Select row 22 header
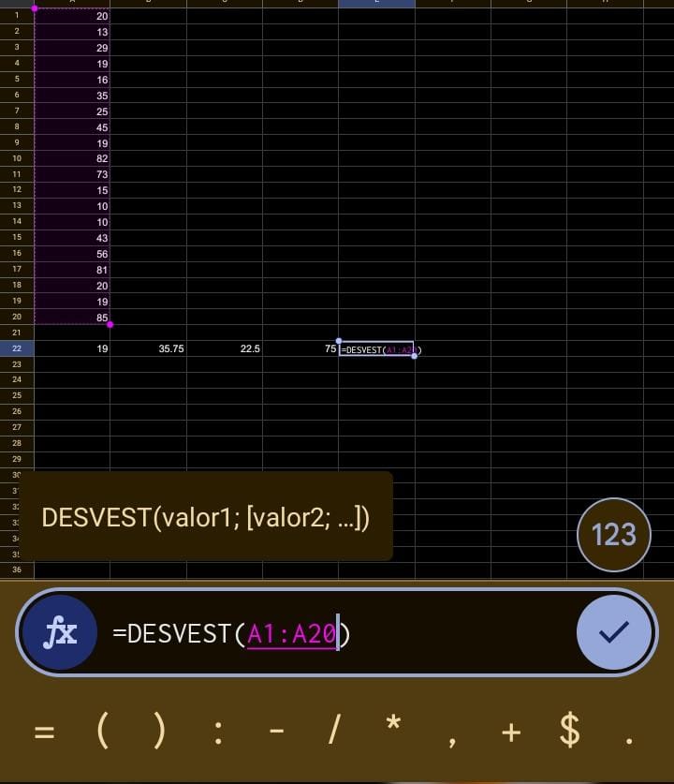This screenshot has width=674, height=784. pos(17,348)
